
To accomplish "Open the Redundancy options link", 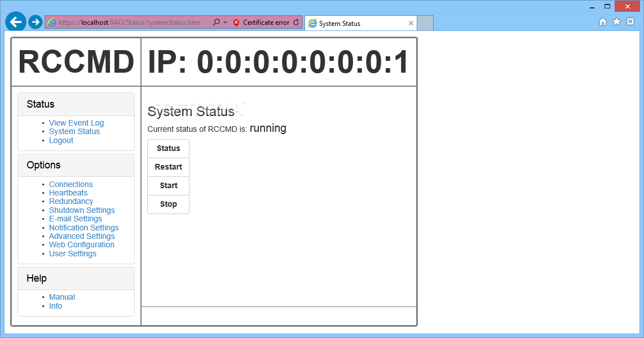I will (71, 202).
